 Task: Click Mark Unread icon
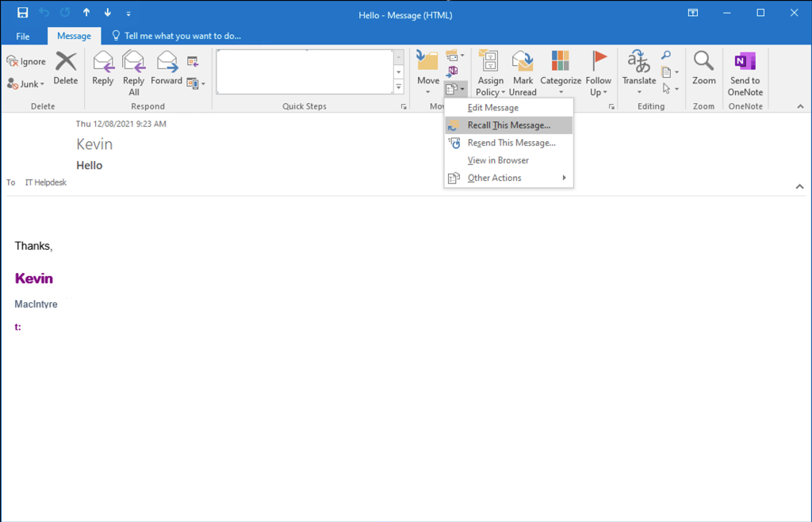(523, 71)
